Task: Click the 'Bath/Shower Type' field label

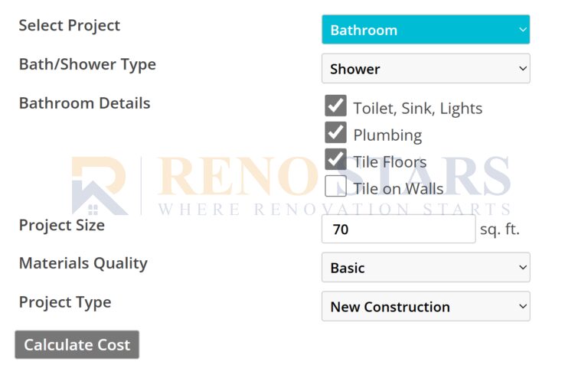Action: [x=87, y=64]
